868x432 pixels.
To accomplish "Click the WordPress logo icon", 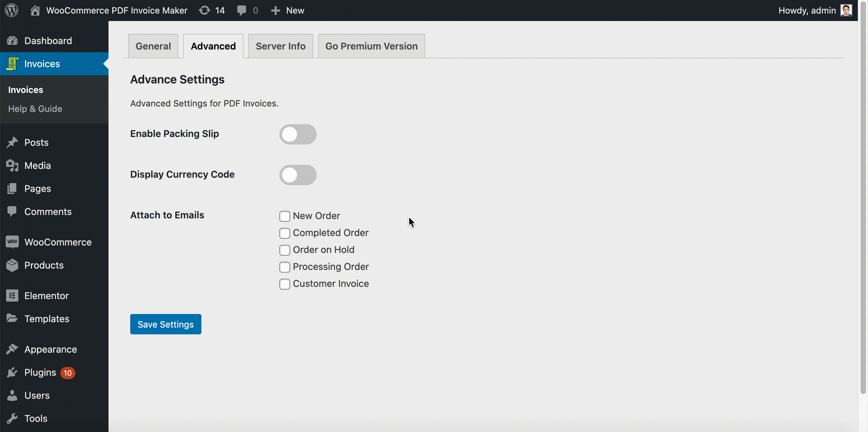I will (12, 11).
